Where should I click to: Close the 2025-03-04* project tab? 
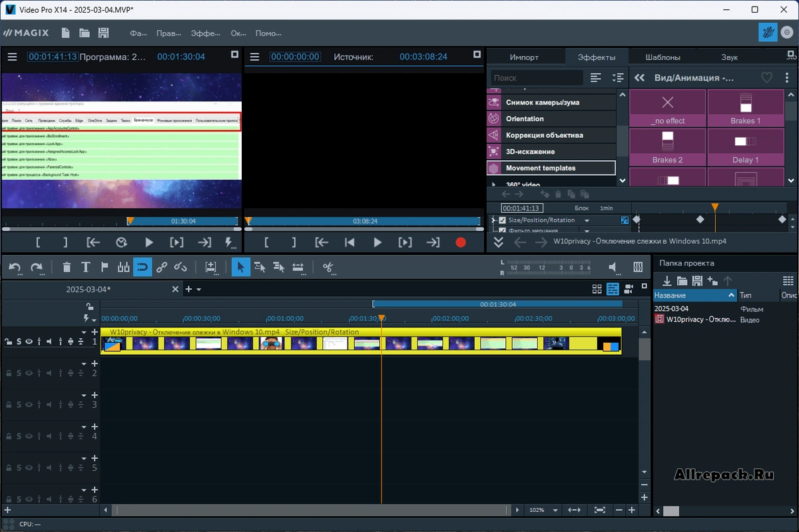pos(176,289)
